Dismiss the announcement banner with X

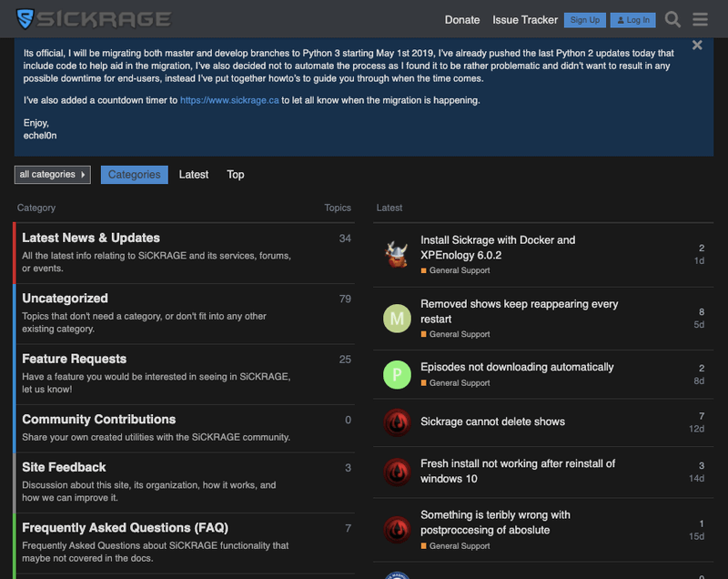pyautogui.click(x=697, y=45)
